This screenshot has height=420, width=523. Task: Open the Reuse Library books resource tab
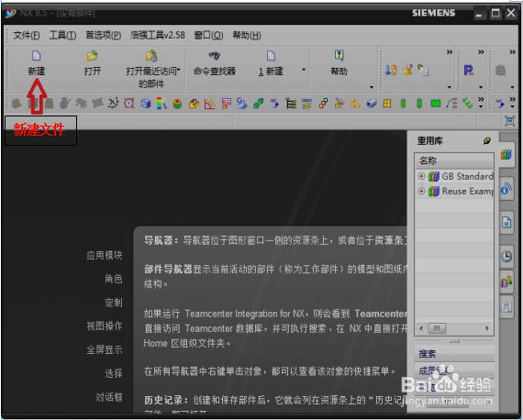[x=506, y=154]
